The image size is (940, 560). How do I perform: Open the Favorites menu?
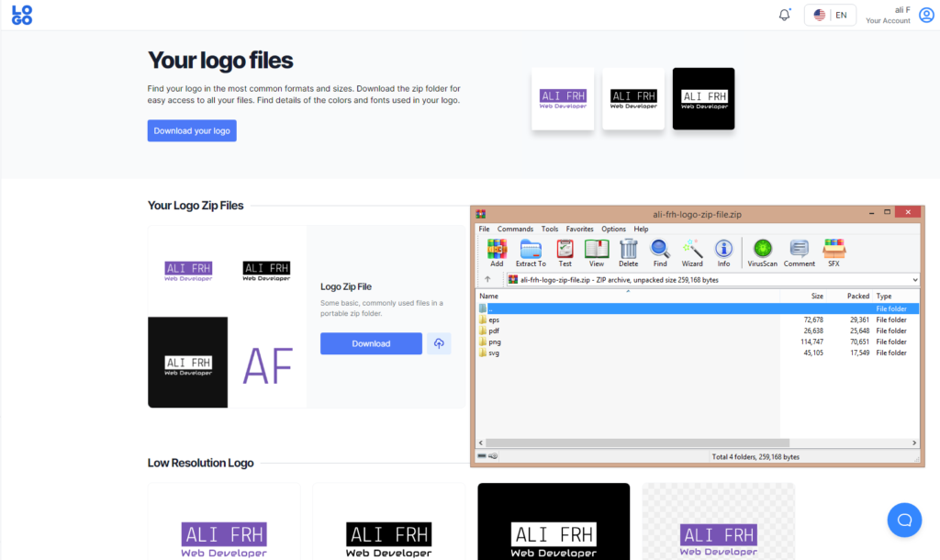579,229
